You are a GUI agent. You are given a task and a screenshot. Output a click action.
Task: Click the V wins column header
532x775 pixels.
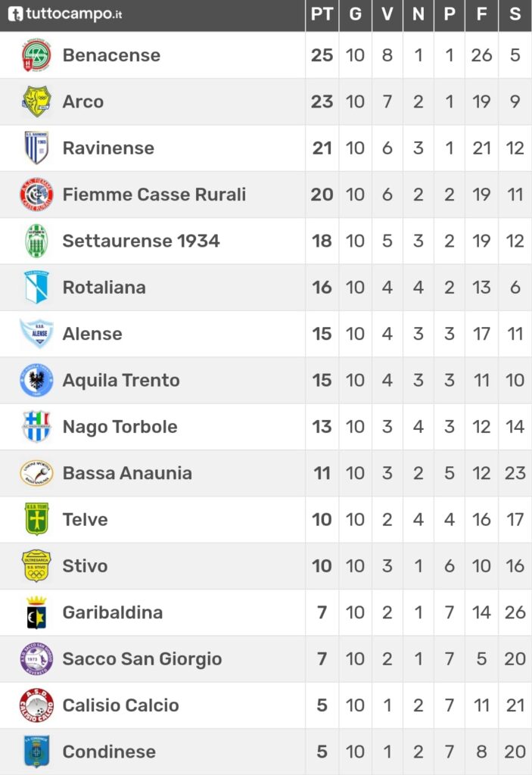point(387,14)
